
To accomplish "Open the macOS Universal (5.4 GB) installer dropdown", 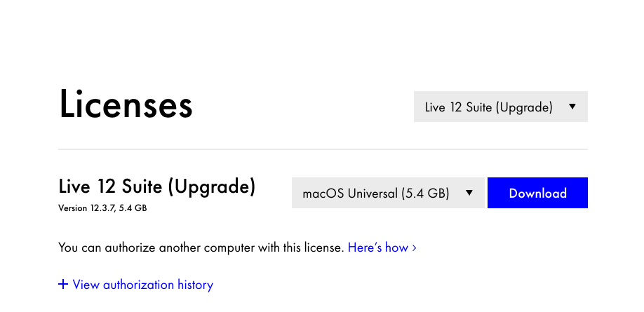I will [x=388, y=193].
